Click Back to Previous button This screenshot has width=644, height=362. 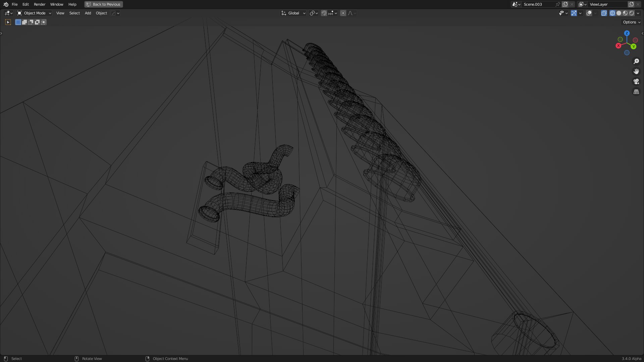point(104,4)
